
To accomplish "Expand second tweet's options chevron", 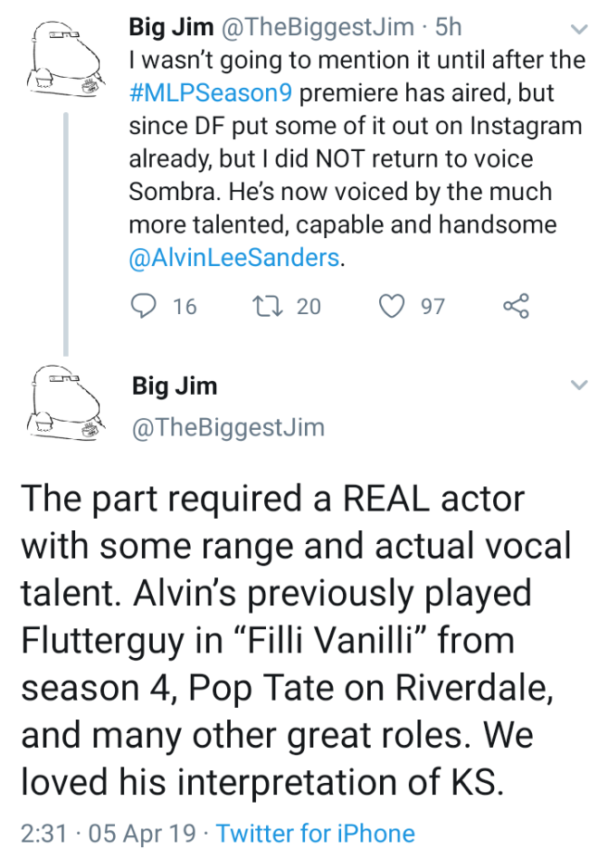I will [x=581, y=386].
